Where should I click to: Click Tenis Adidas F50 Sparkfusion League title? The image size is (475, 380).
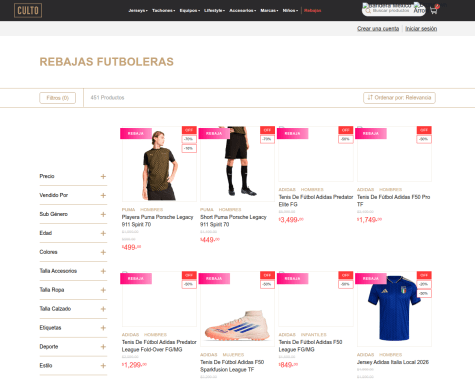(232, 366)
